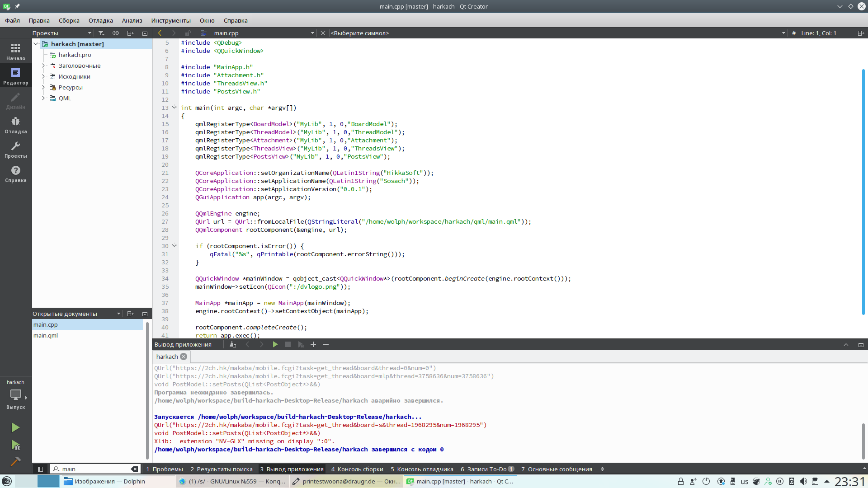Stop the running application in output pane

pyautogui.click(x=288, y=345)
